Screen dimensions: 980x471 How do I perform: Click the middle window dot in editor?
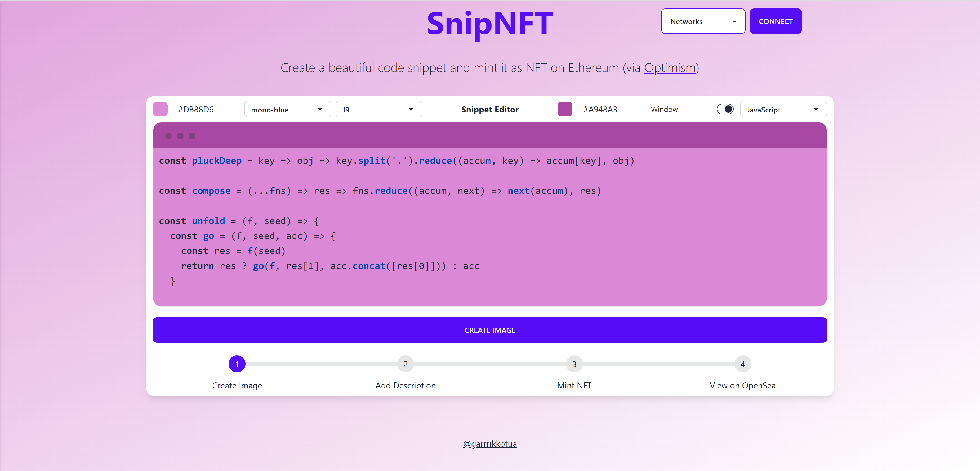(x=180, y=136)
